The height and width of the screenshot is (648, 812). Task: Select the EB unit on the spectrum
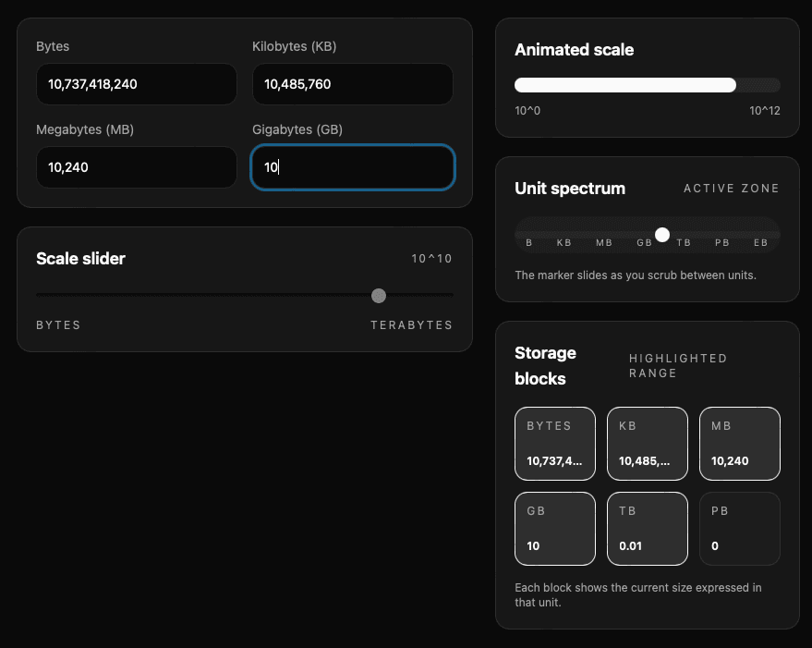[x=760, y=241]
